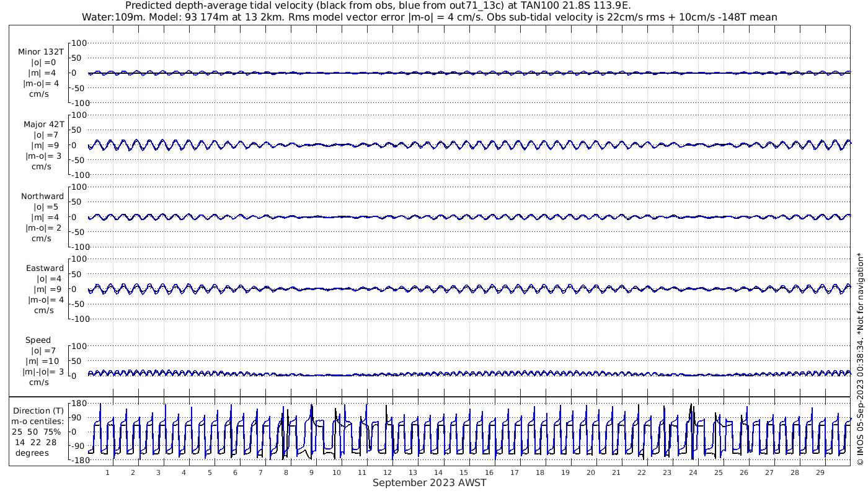868x496 pixels.
Task: Click date tick '5' on the time axis
Action: [210, 472]
